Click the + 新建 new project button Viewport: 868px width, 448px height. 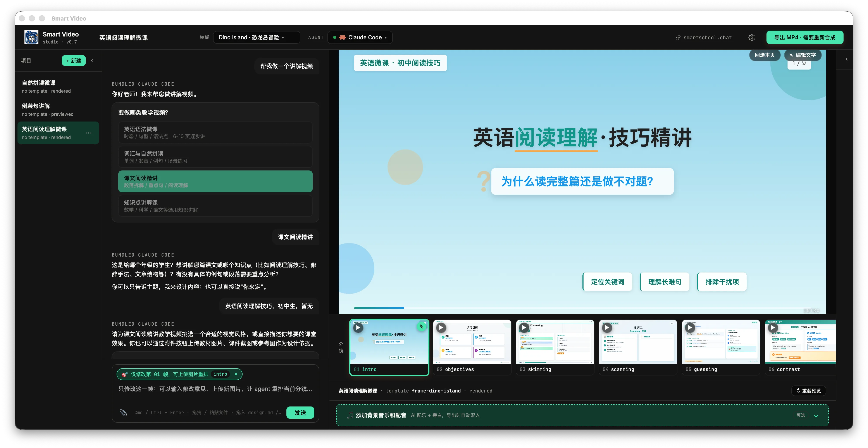[73, 61]
